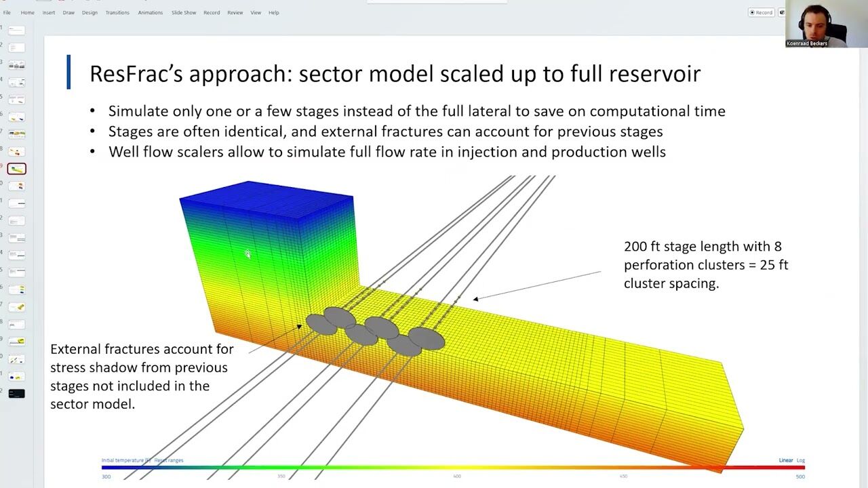Open the Transitions ribbon tab
The width and height of the screenshot is (868, 488).
click(117, 12)
